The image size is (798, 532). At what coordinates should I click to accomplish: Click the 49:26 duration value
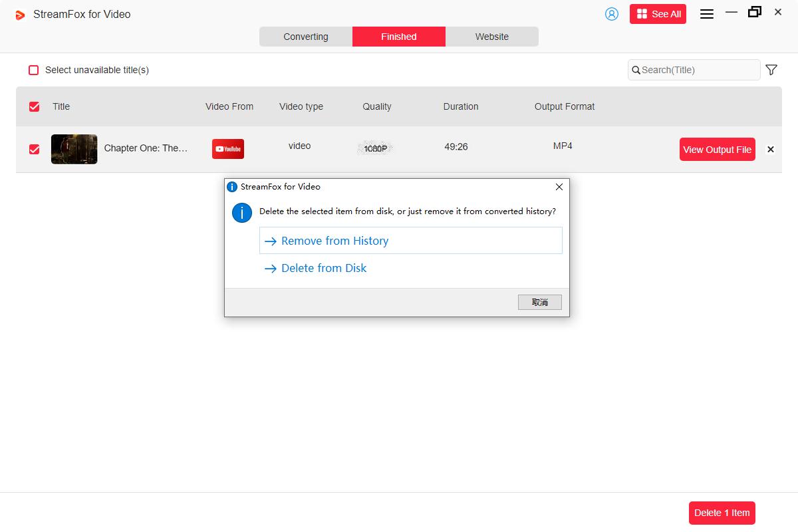coord(456,146)
